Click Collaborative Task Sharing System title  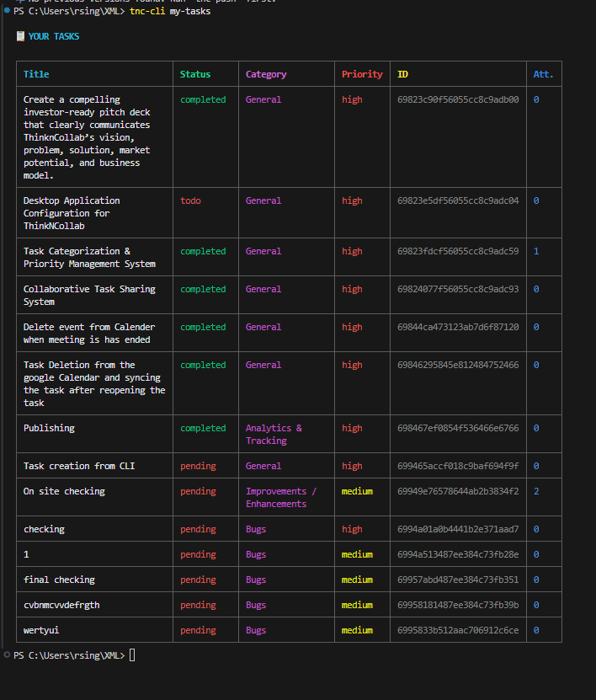pos(89,296)
